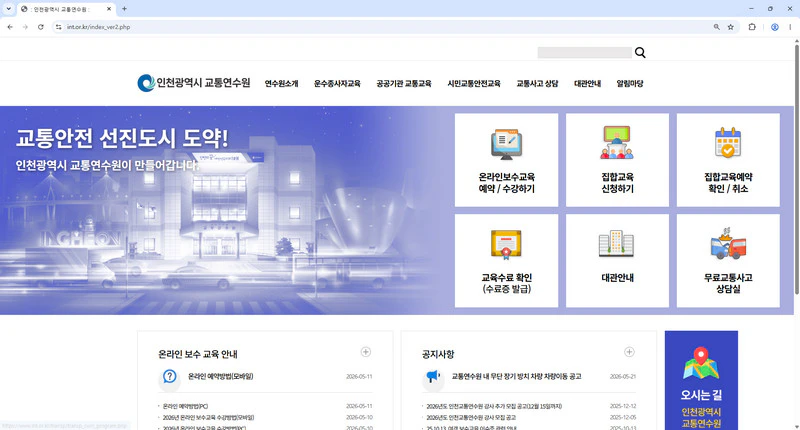Screen dimensions: 800x430
Task: Expand 온라인 보수 교육 안내 with plus icon
Action: click(x=366, y=352)
